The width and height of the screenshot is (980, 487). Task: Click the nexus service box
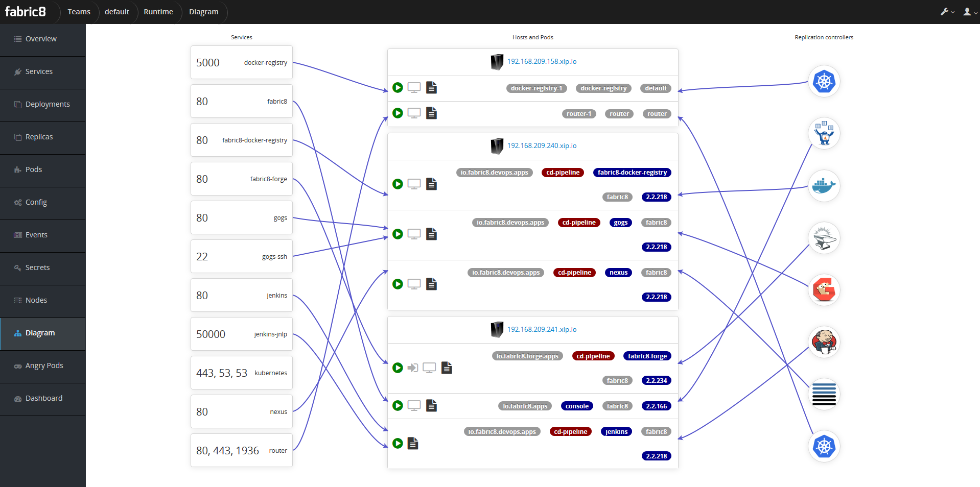click(242, 411)
